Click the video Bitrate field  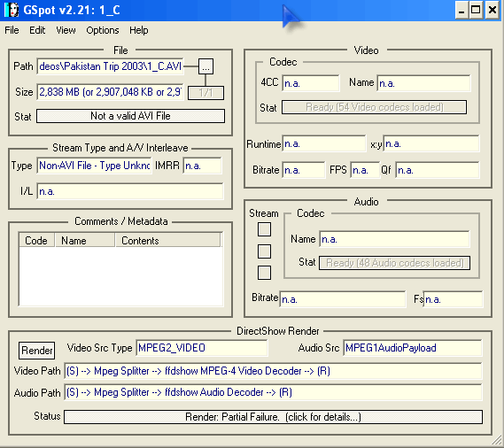click(x=304, y=170)
